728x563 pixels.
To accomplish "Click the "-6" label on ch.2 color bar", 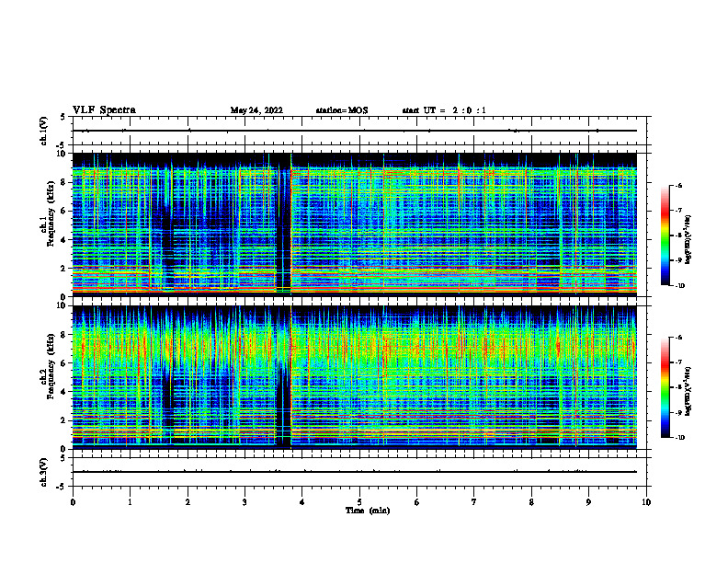I will (678, 338).
